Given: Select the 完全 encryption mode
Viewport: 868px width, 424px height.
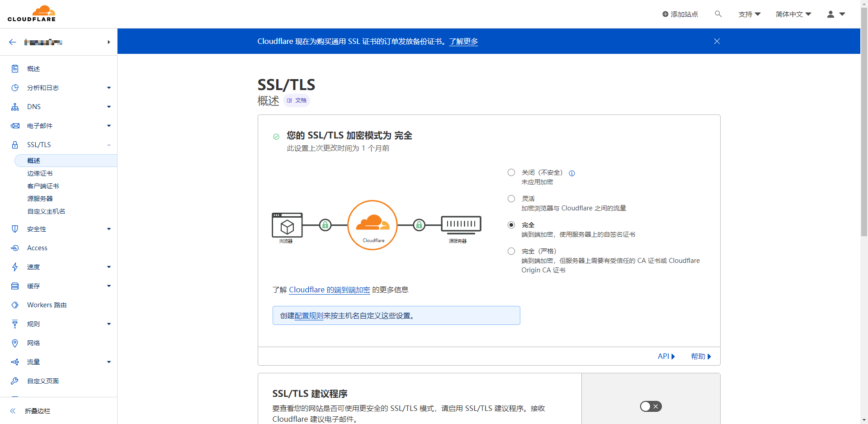Looking at the screenshot, I should (511, 225).
